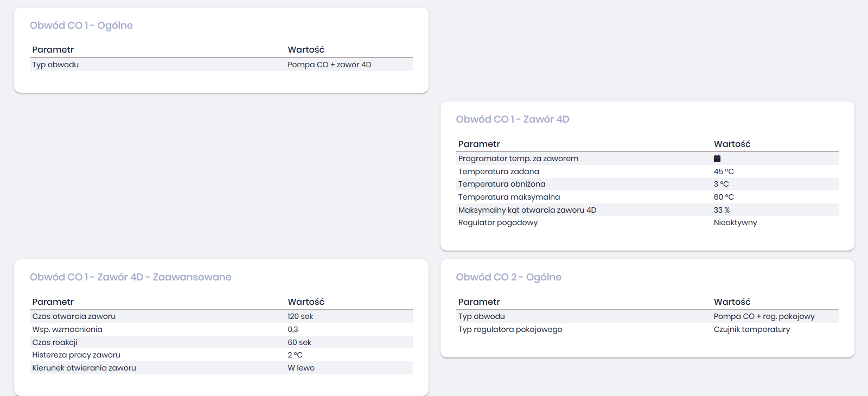Click the Wsp. wzmocnienia value 0,3
Screen dimensions: 868x396
point(293,329)
